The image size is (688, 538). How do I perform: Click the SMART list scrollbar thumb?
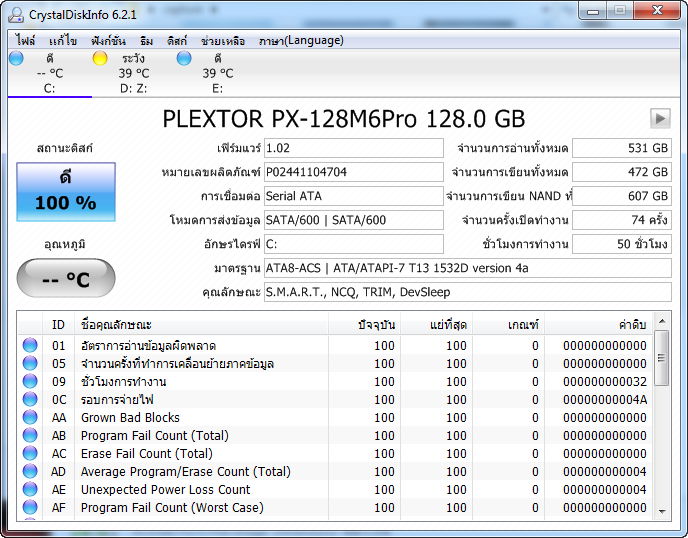click(662, 358)
